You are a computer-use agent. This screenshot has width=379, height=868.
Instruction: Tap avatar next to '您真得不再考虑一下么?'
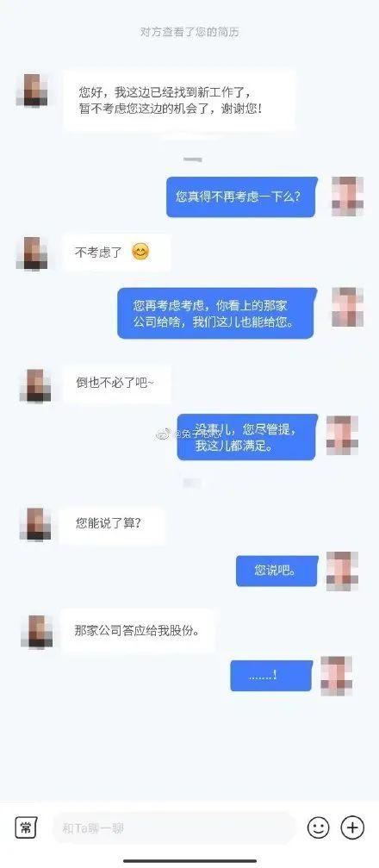click(347, 196)
